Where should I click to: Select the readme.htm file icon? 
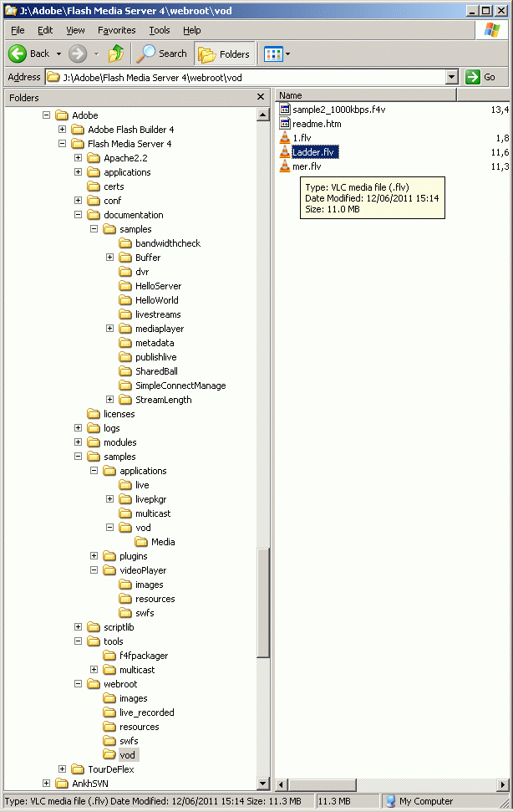(285, 123)
